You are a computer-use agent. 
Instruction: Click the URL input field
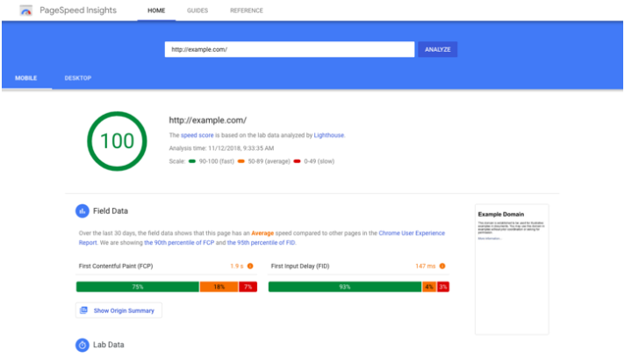click(x=290, y=49)
